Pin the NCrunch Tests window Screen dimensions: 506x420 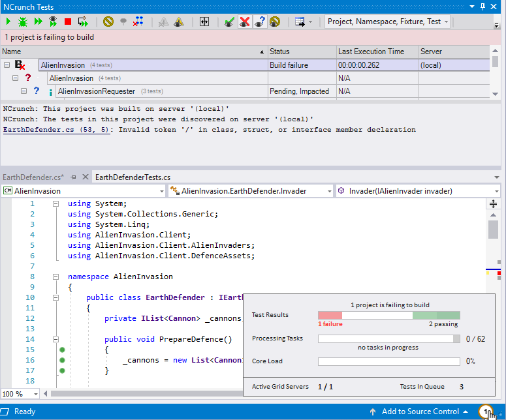[x=482, y=7]
